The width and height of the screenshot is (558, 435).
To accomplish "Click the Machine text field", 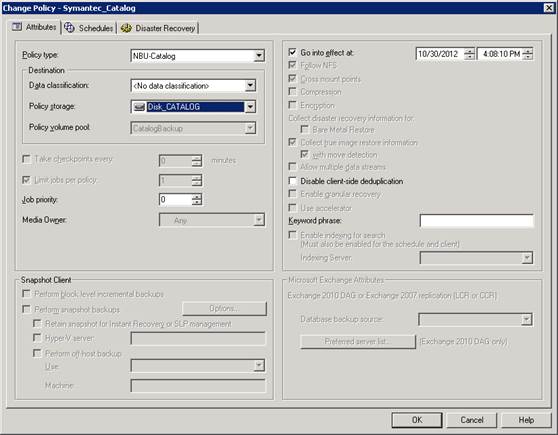I will point(198,386).
